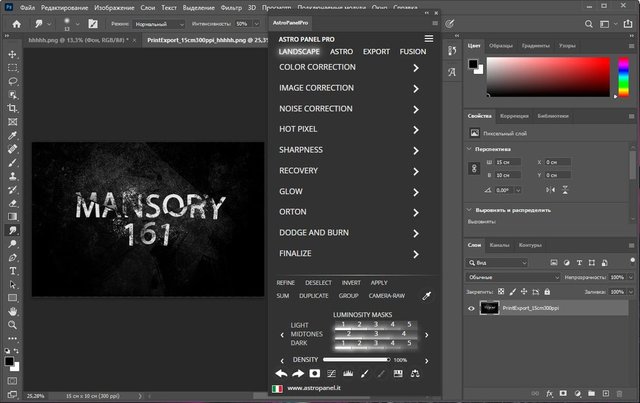Open the rotation angle 0,00° dropdown

pyautogui.click(x=518, y=190)
